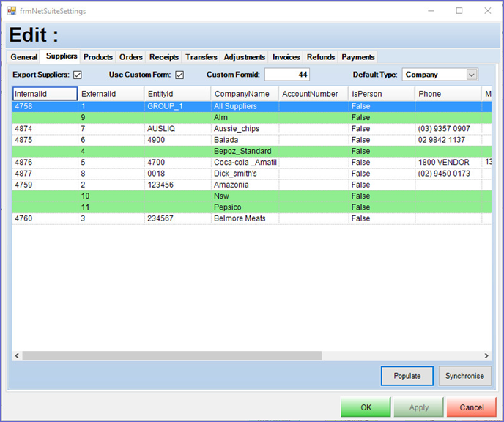The height and width of the screenshot is (422, 504).
Task: Select the Coca-cola _Amatil supplier row
Action: [x=244, y=163]
